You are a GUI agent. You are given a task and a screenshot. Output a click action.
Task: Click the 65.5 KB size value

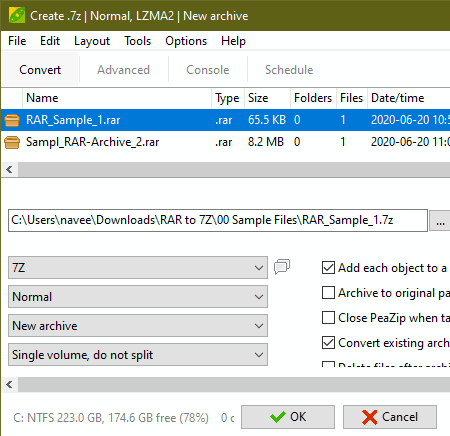[267, 120]
